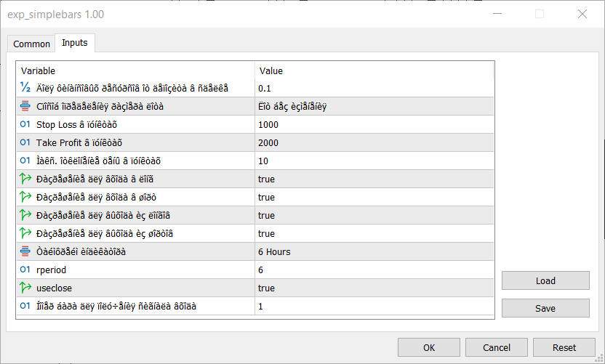Select the value cell containing 10
605x364 pixels.
[374, 161]
